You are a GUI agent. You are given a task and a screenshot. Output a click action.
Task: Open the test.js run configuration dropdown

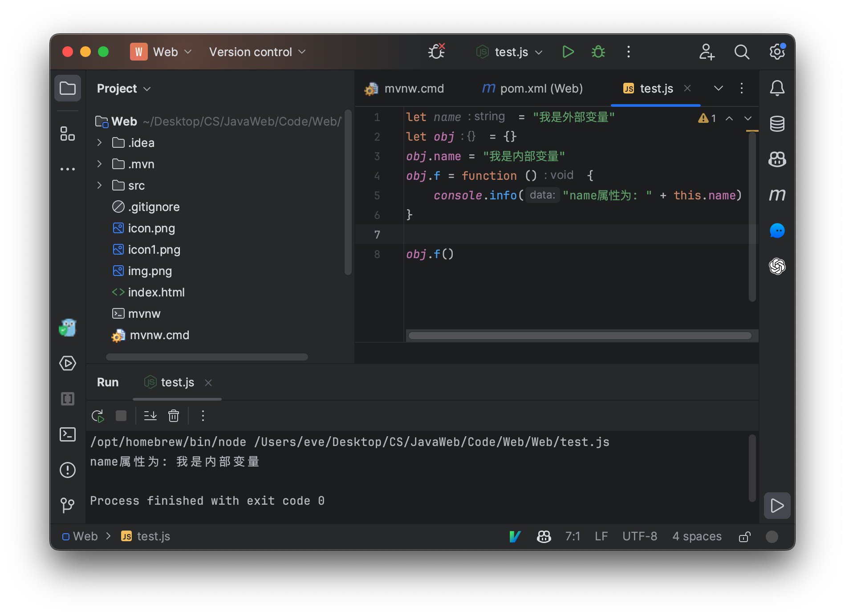click(x=510, y=52)
